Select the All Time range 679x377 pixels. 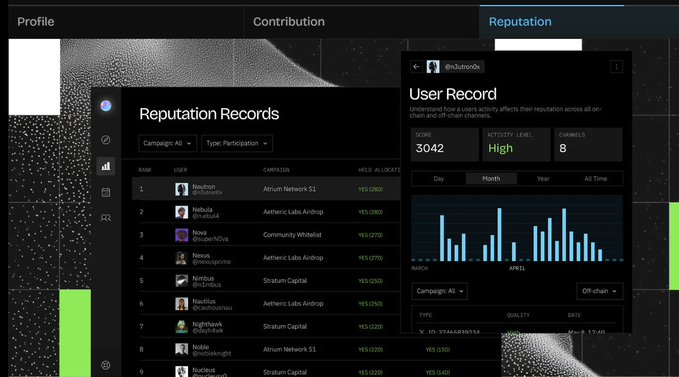coord(595,179)
